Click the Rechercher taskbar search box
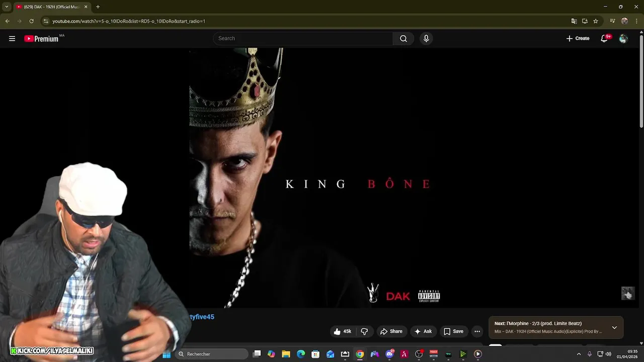This screenshot has width=644, height=362. 212,354
